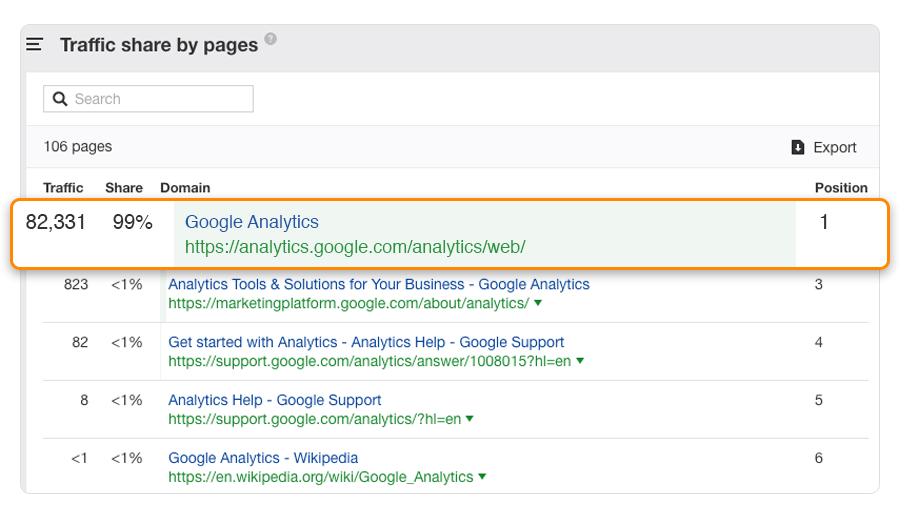Open the support.google.com/analytics/?hl=en URL
Viewport: 900px width, 514px height.
click(315, 419)
